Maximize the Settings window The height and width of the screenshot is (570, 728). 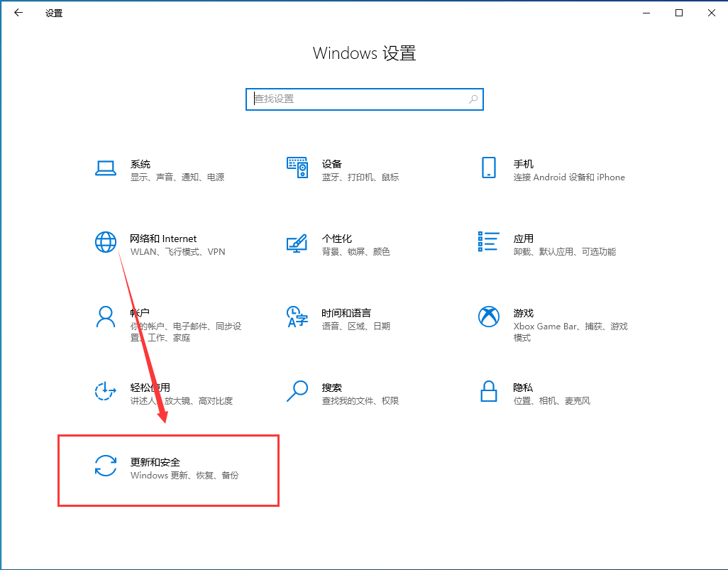coord(679,13)
